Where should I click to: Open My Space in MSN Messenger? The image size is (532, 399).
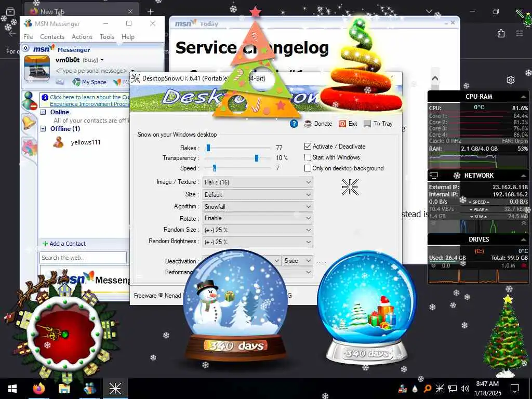point(90,82)
